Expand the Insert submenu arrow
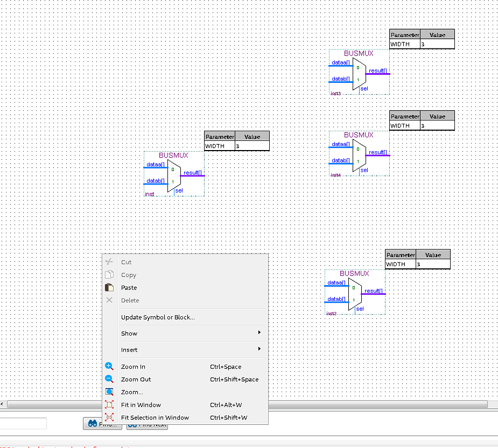Viewport: 498px width, 448px height. [259, 349]
